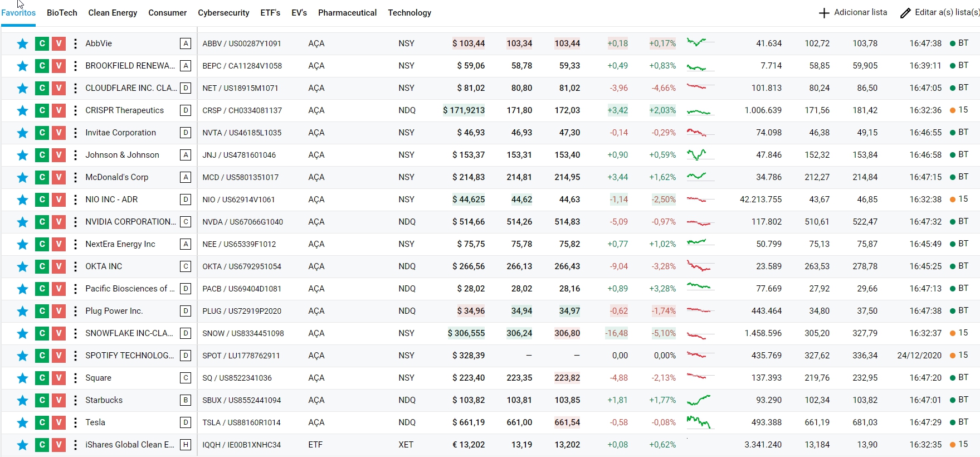Switch to the Clean Energy tab
This screenshot has height=457, width=980.
[x=113, y=13]
